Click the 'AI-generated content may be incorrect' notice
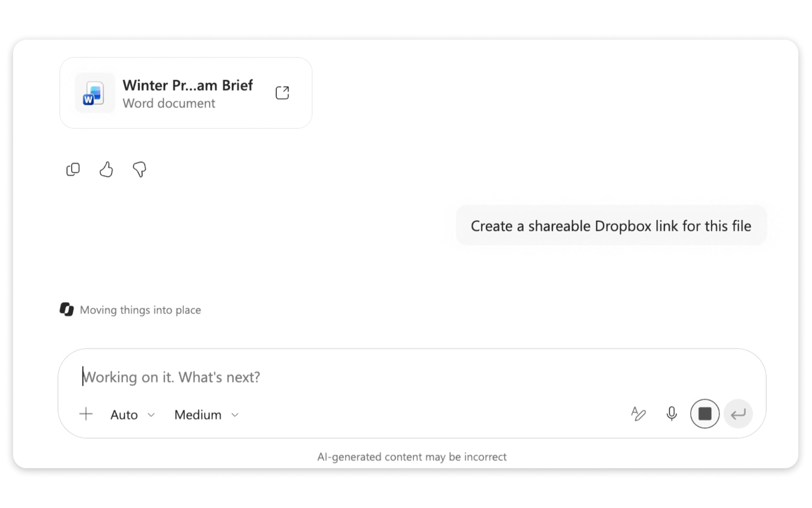 click(x=412, y=457)
